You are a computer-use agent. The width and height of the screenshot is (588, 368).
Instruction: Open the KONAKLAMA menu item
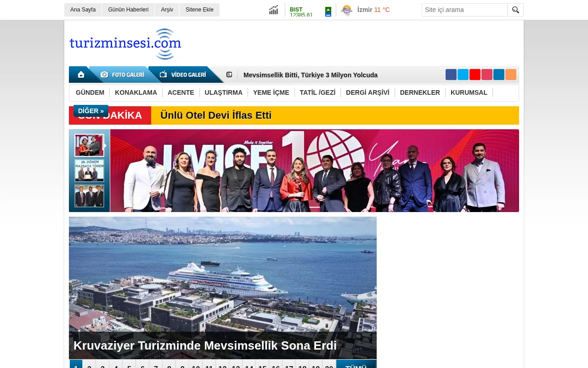(136, 92)
